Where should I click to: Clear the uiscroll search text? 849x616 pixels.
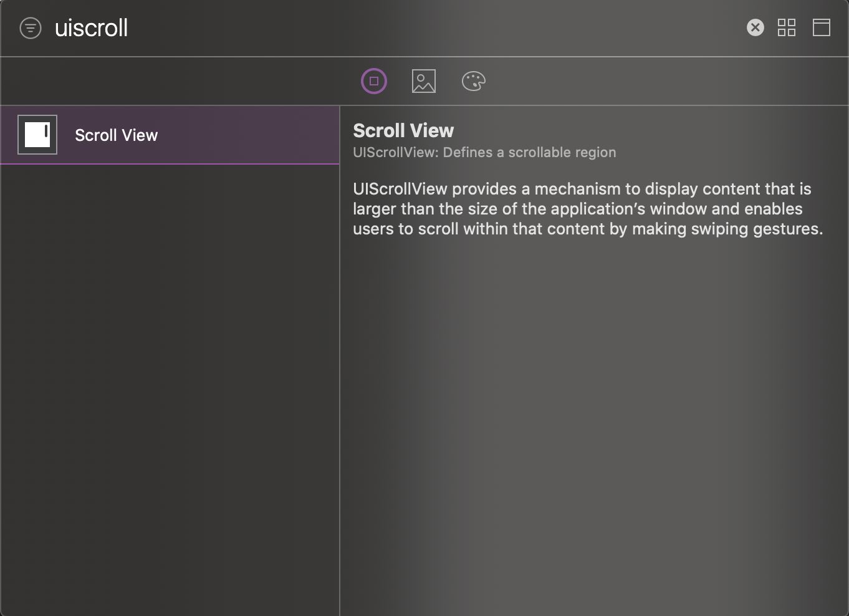coord(755,27)
